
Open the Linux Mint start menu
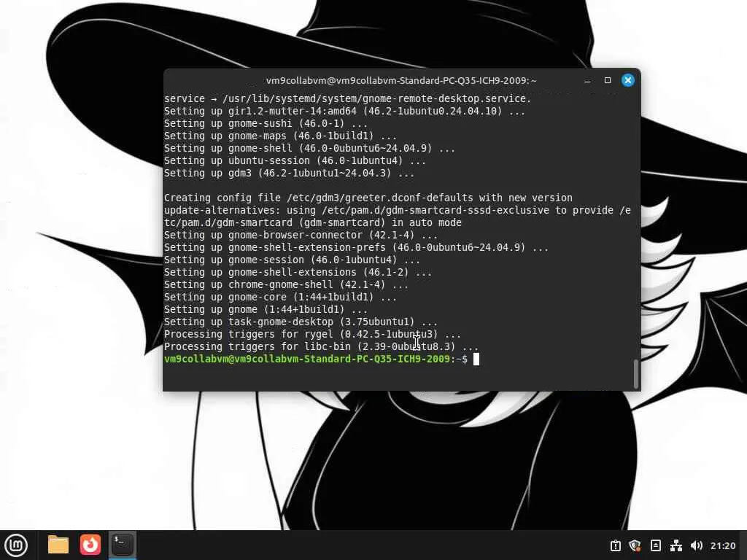(x=16, y=545)
